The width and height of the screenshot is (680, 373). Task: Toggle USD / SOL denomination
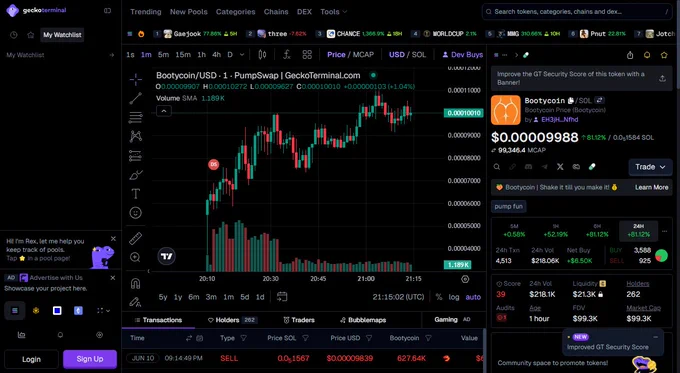(x=407, y=55)
